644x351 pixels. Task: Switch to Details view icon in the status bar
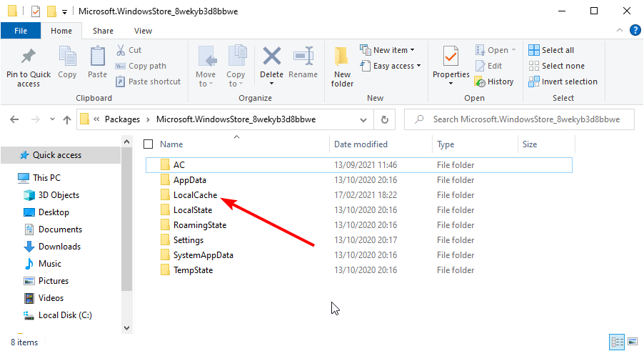[x=618, y=342]
